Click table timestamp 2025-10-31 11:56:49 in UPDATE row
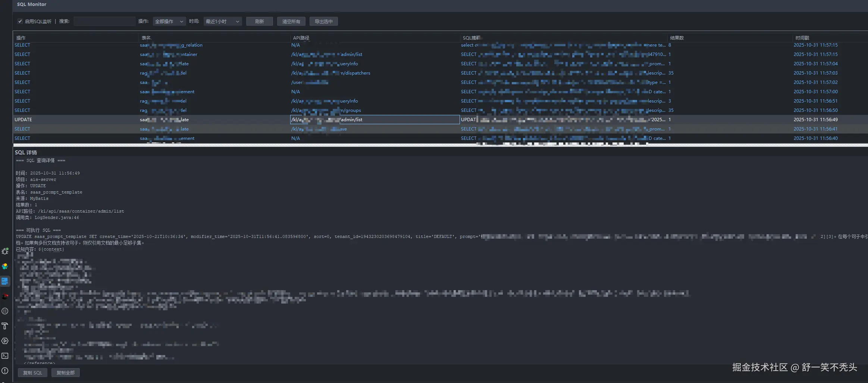The width and height of the screenshot is (868, 383). tap(815, 120)
